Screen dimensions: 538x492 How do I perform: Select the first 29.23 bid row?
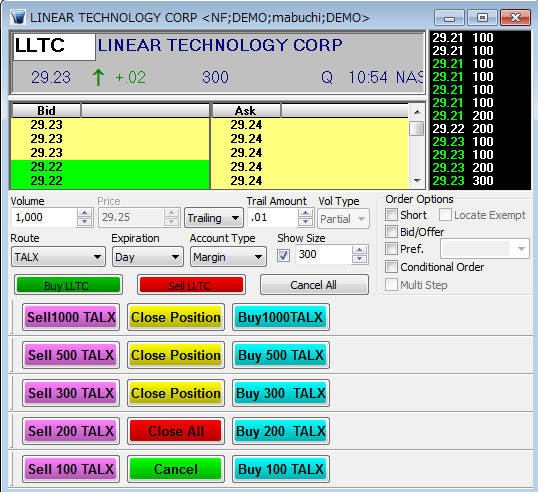tap(110, 125)
